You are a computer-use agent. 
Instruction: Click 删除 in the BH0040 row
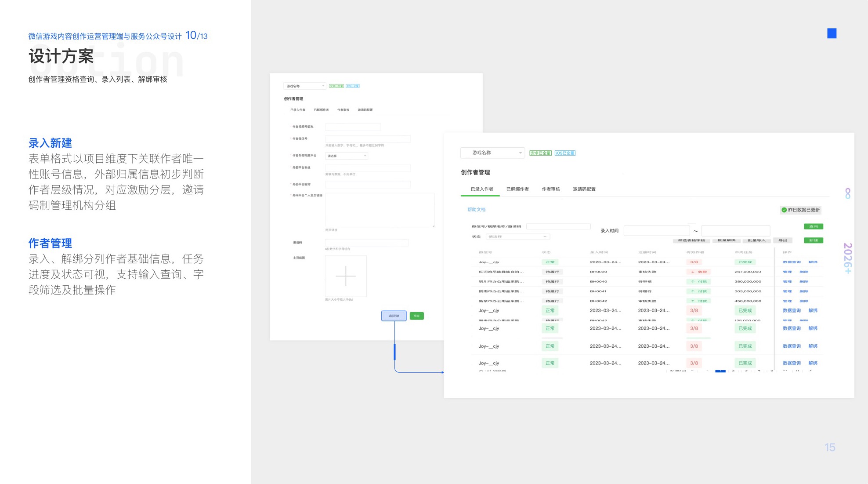(x=804, y=281)
